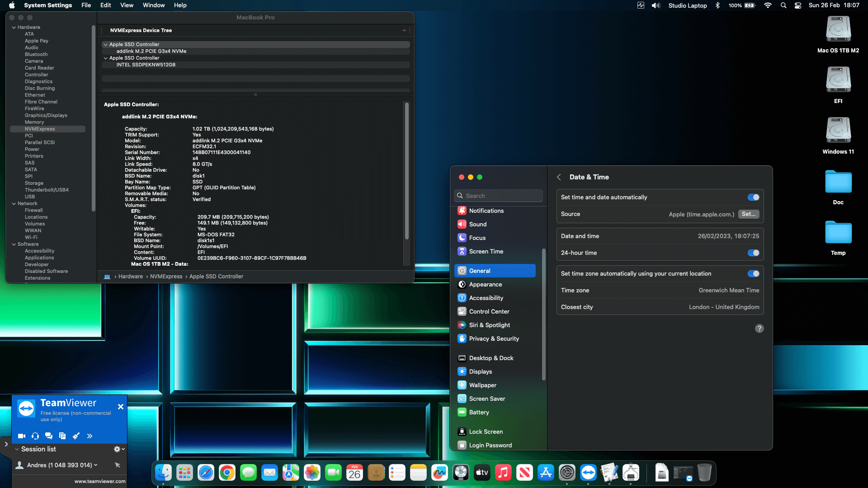Image resolution: width=868 pixels, height=488 pixels.
Task: Select Thunderbolt/USB4 in hardware sidebar
Action: [x=47, y=190]
